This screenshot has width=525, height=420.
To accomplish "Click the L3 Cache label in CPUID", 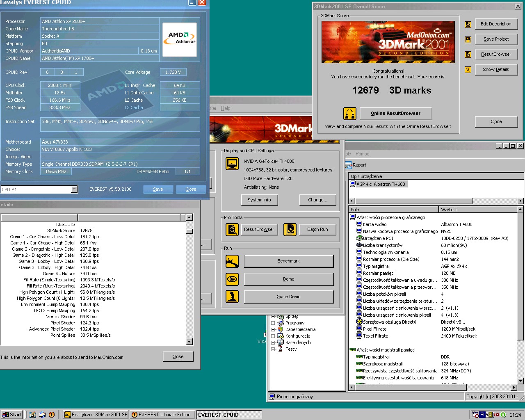I will click(134, 107).
